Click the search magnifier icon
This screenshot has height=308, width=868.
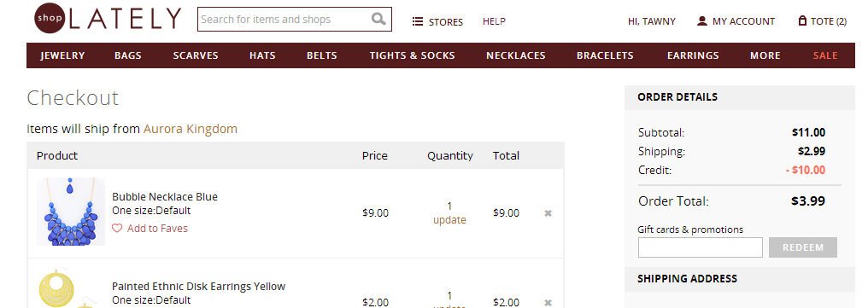click(378, 20)
